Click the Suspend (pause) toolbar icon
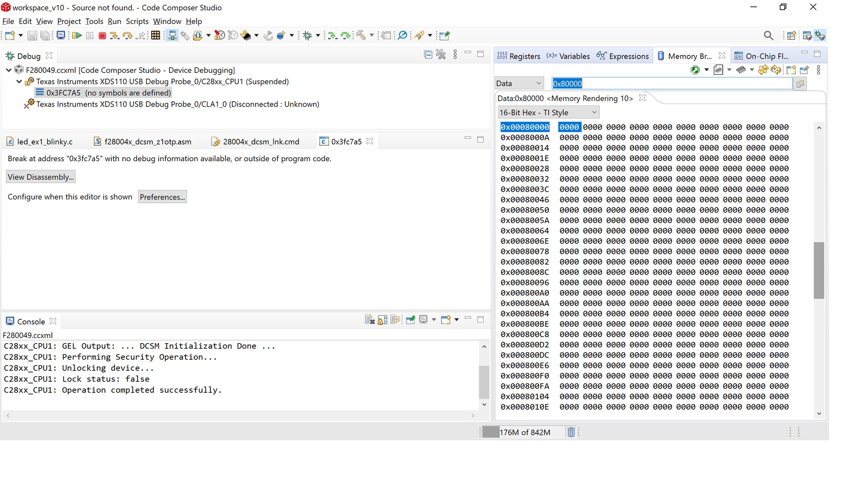 tap(90, 35)
